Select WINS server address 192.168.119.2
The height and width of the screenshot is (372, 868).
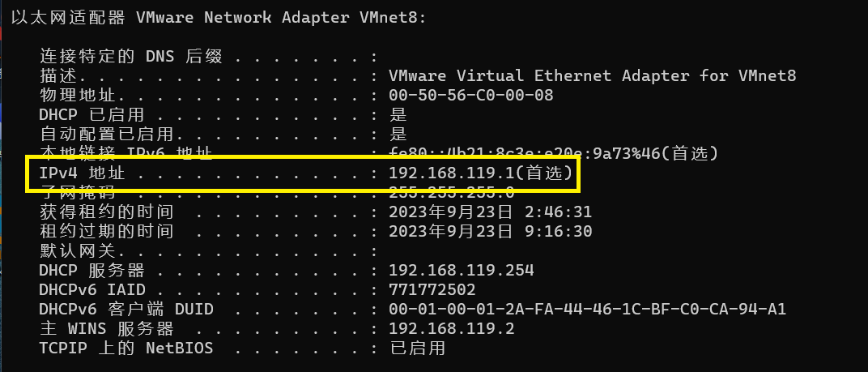pyautogui.click(x=451, y=329)
